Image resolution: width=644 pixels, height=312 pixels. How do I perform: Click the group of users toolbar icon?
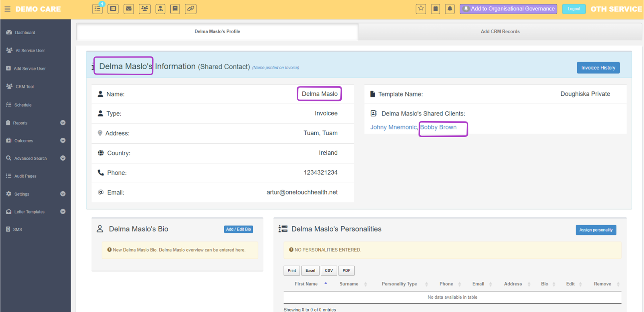144,8
